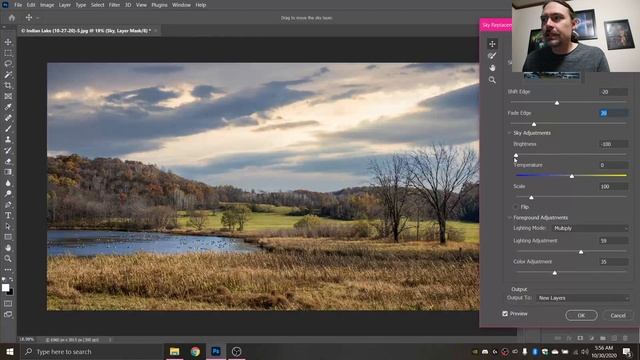Open Chrome from the taskbar
This screenshot has height=360, width=640.
(195, 351)
